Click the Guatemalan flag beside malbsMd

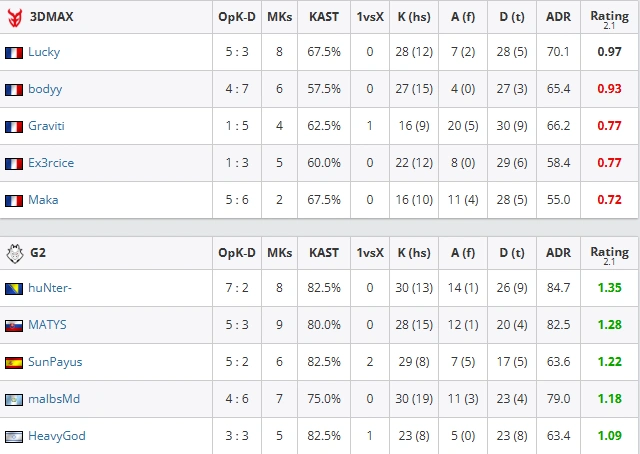[x=14, y=400]
